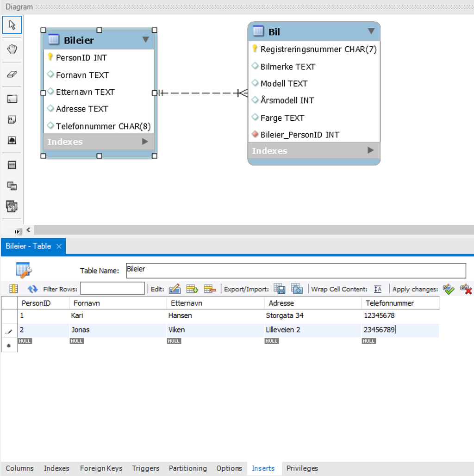Click the insert new record icon
This screenshot has height=476, width=474.
[192, 289]
